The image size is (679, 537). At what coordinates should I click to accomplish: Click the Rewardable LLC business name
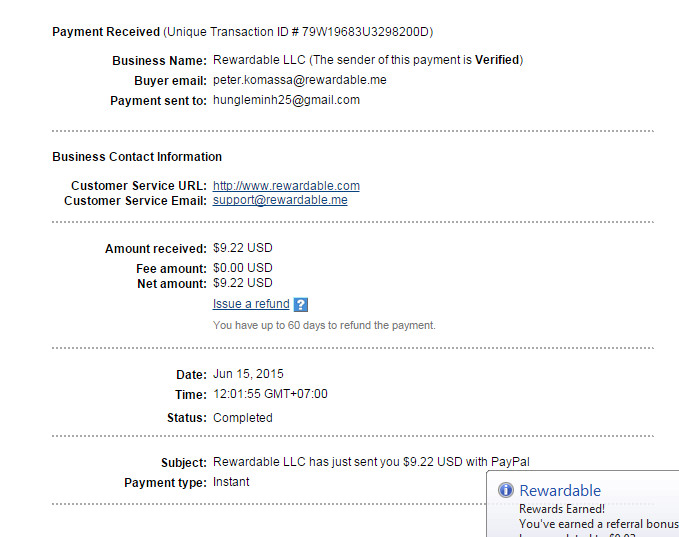pos(254,60)
